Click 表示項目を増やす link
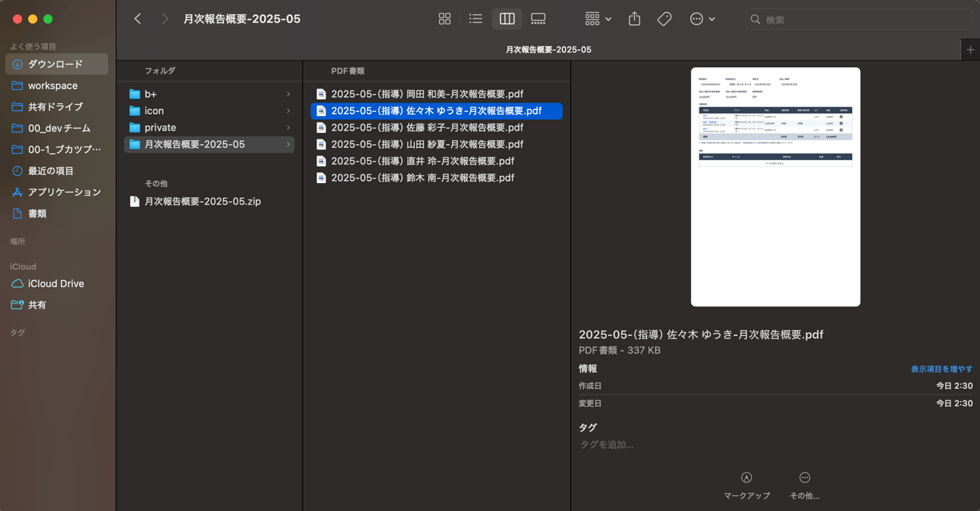 coord(941,369)
